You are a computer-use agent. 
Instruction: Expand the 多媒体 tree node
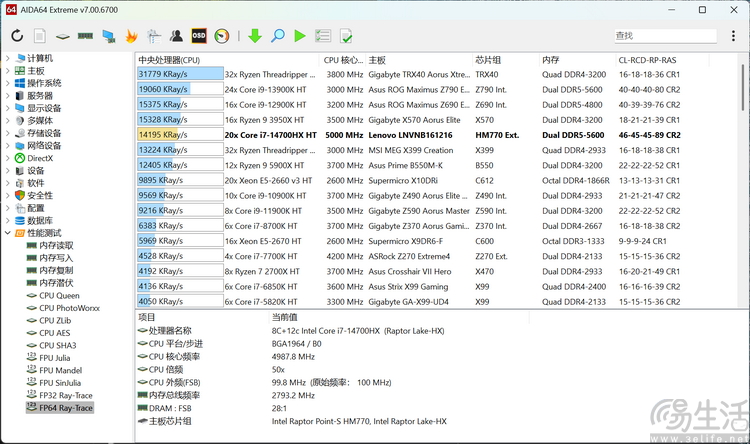[x=8, y=120]
